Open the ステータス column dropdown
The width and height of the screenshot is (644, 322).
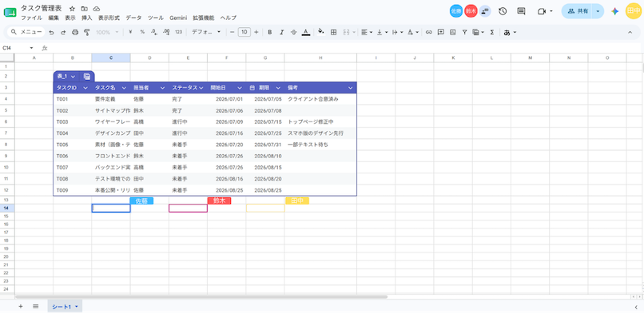tap(201, 88)
